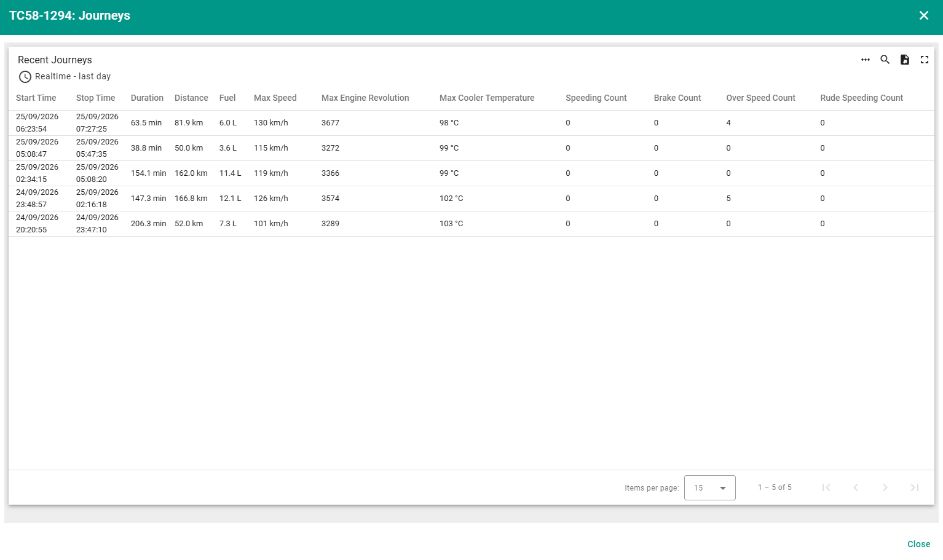Close the Journeys dialog with X
943x560 pixels.
pos(924,15)
